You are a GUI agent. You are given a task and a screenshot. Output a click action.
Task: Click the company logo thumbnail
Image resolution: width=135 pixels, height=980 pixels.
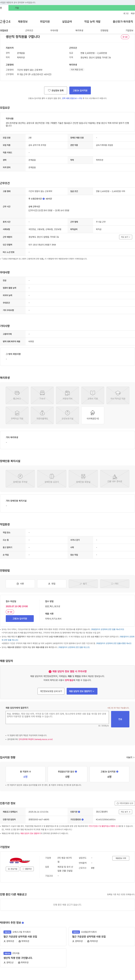(20, 860)
